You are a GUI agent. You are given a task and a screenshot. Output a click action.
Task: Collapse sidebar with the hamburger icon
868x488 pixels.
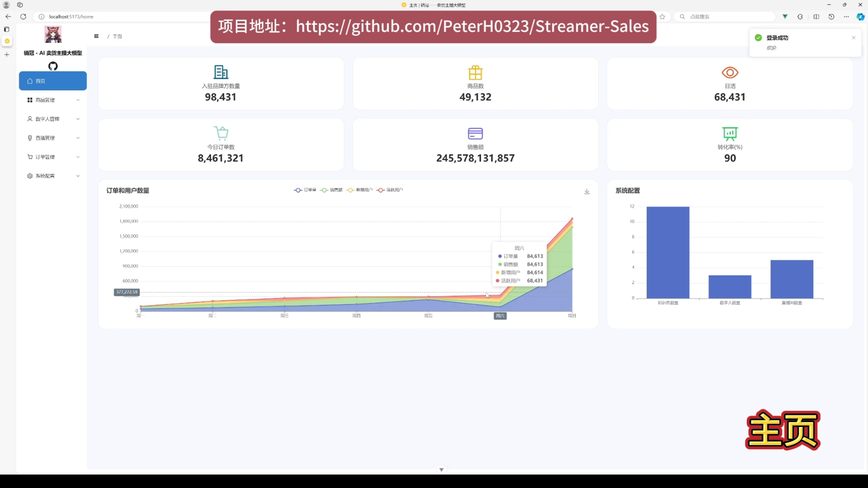pos(96,36)
